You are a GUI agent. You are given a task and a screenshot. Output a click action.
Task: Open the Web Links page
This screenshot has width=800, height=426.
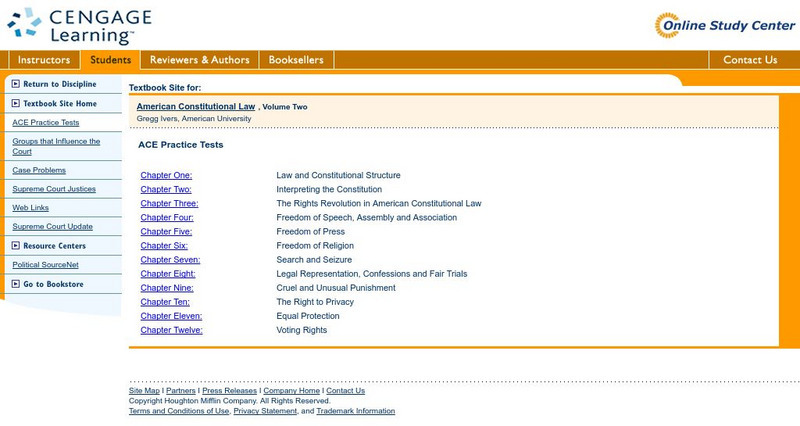pos(31,208)
